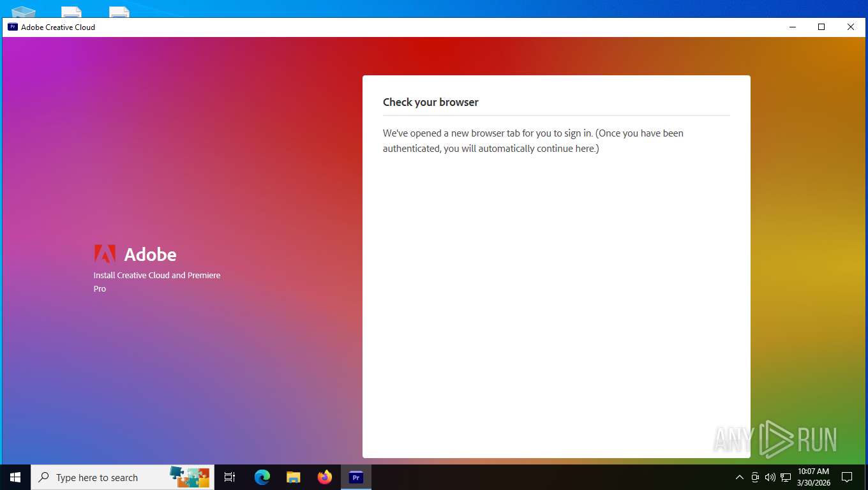Viewport: 868px width, 490px height.
Task: Click the puzzle pieces search highlight icon
Action: (x=190, y=477)
